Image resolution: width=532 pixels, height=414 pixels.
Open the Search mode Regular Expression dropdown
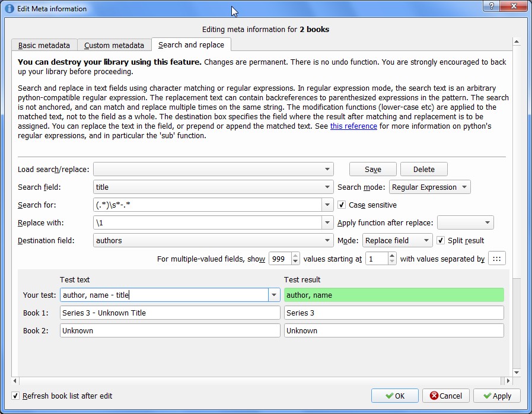pyautogui.click(x=429, y=187)
